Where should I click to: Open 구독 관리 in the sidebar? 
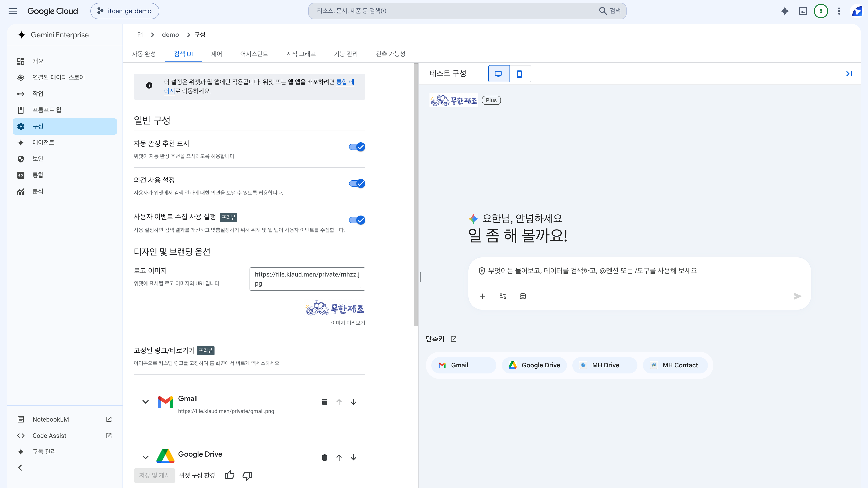coord(65,452)
